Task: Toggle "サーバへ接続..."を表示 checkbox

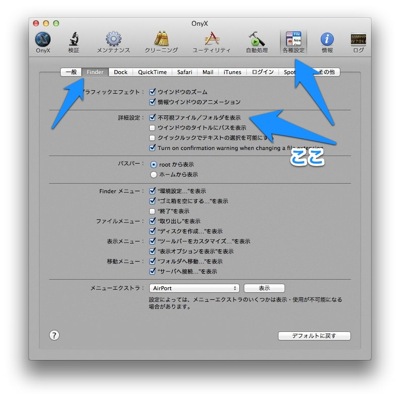Action: (152, 271)
